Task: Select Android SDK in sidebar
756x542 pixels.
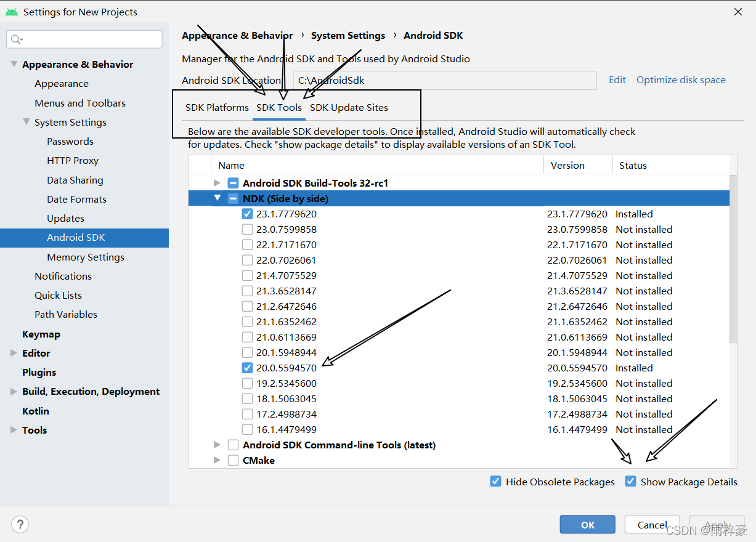Action: coord(84,238)
